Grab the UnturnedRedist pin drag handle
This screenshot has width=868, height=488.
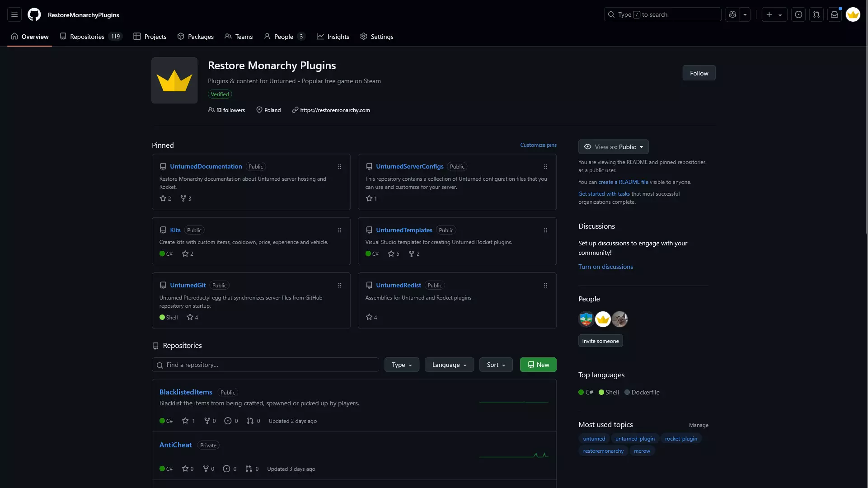point(545,286)
